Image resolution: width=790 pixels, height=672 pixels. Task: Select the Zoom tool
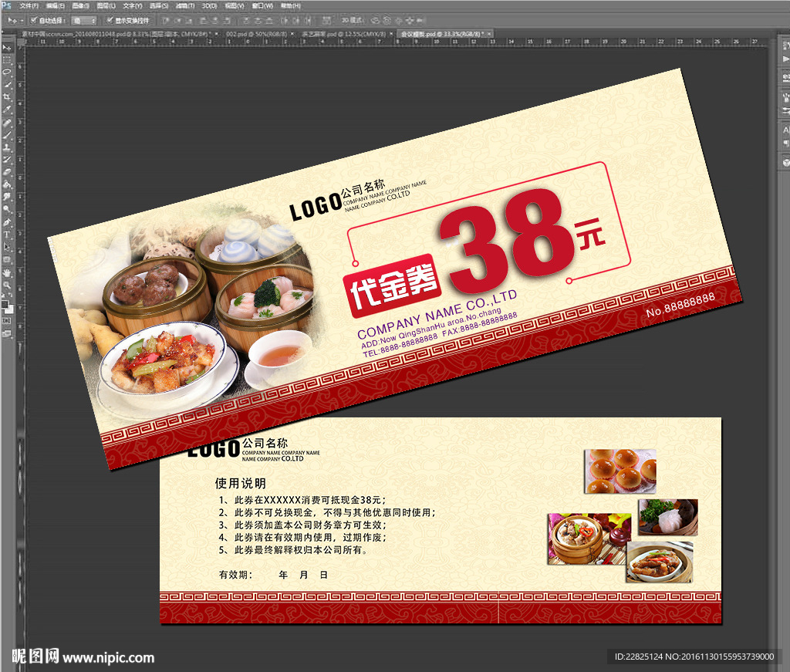[x=7, y=285]
